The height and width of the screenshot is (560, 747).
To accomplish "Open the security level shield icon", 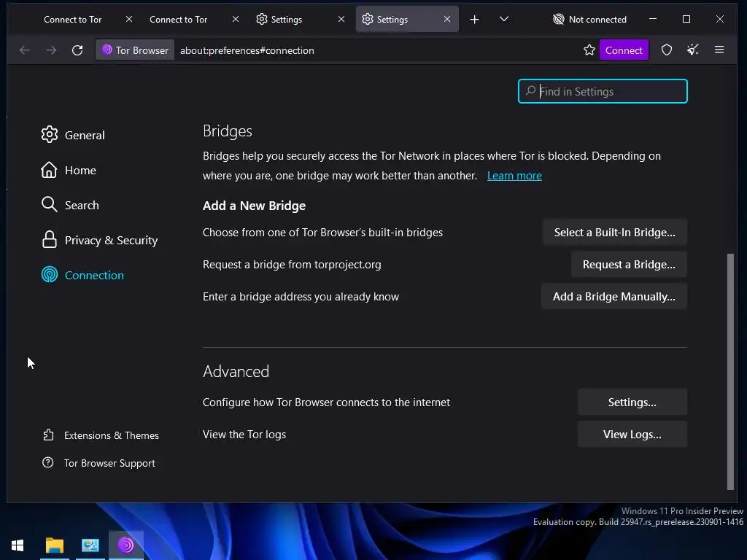I will click(x=667, y=50).
